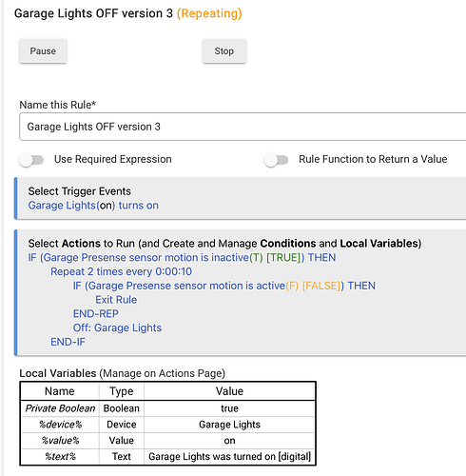Click the 'on' value cell
This screenshot has width=466, height=476.
pyautogui.click(x=229, y=441)
